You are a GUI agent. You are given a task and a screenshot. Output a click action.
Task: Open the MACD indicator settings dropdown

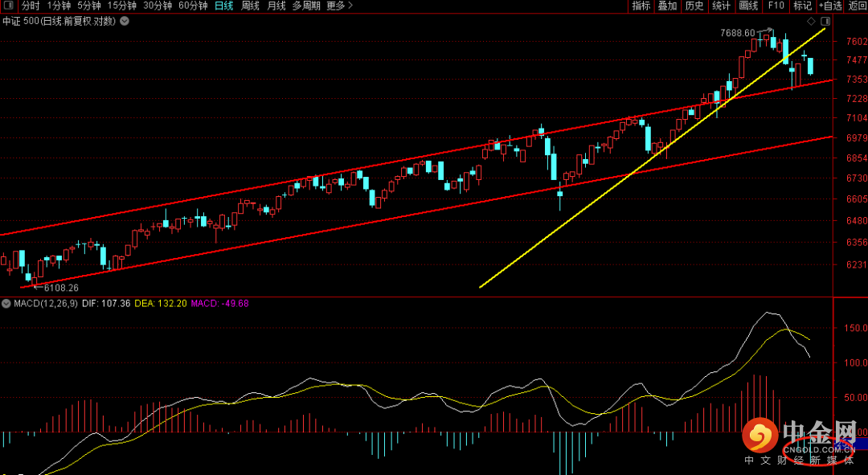coord(6,303)
